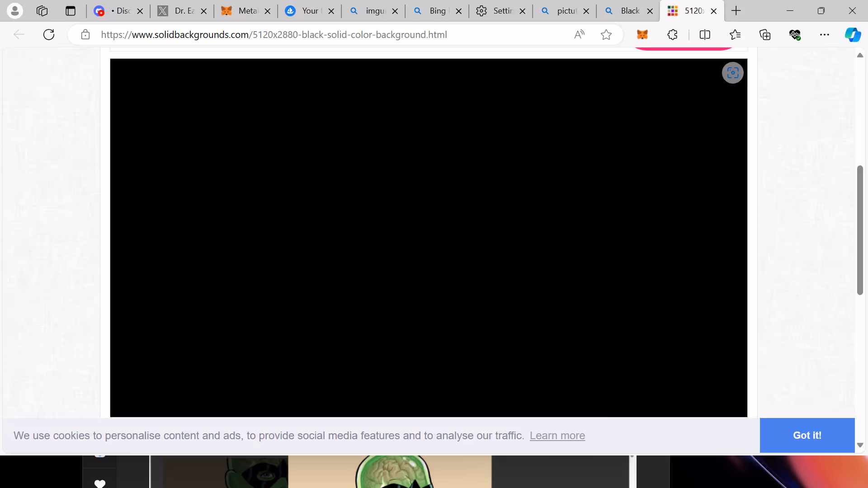The height and width of the screenshot is (488, 868).
Task: Add this page to favorites star
Action: pos(606,35)
